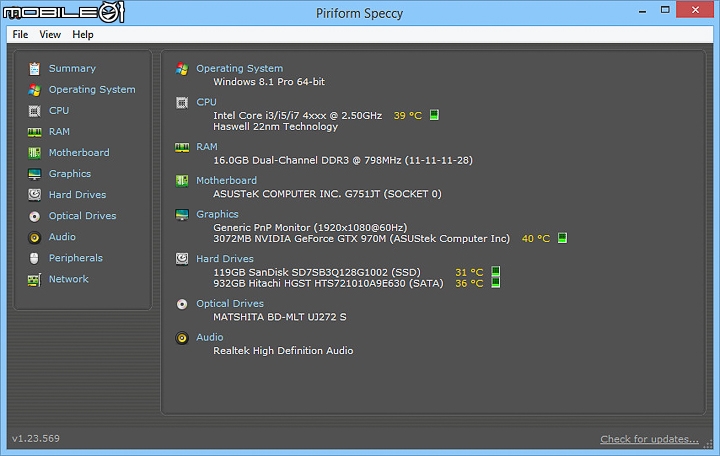This screenshot has height=456, width=720.
Task: Open the Help menu
Action: [83, 34]
